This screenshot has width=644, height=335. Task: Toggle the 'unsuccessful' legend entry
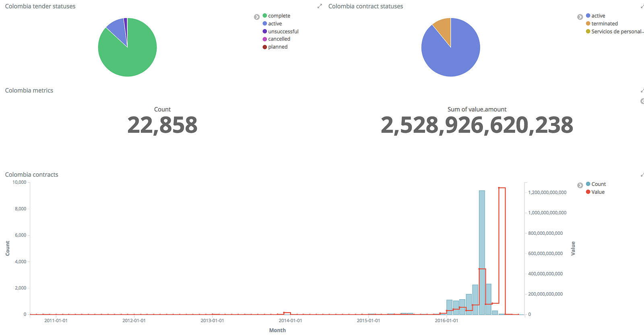[x=281, y=31]
